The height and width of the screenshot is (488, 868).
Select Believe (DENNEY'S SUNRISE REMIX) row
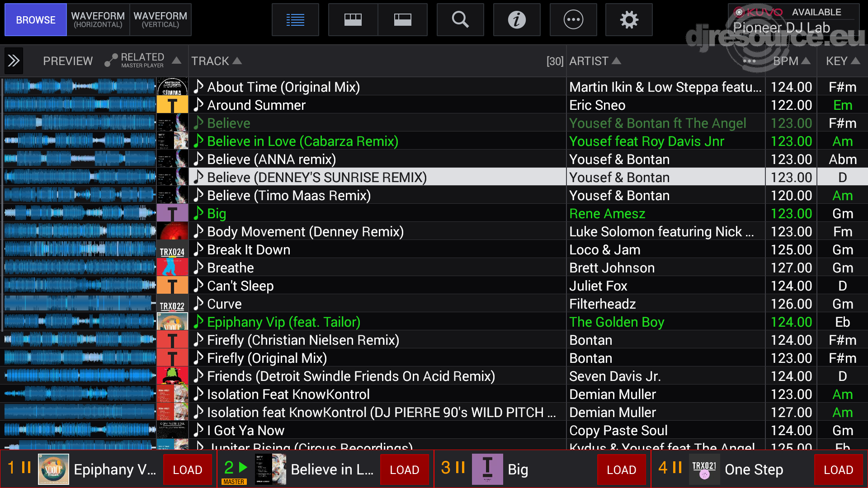click(x=434, y=177)
